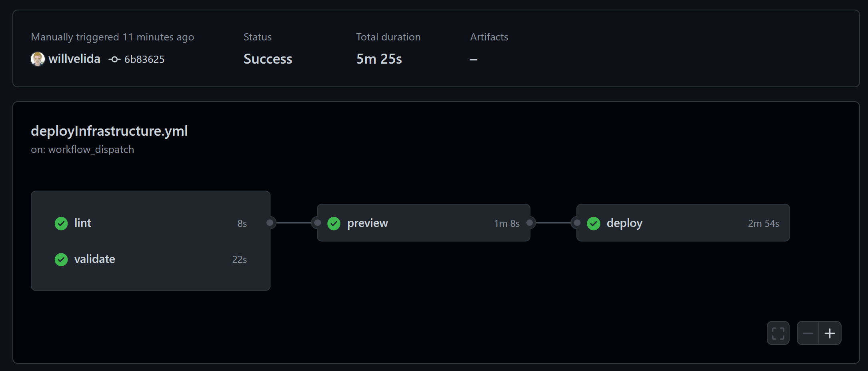The image size is (868, 371).
Task: Click the preview job's success check icon
Action: (x=334, y=223)
